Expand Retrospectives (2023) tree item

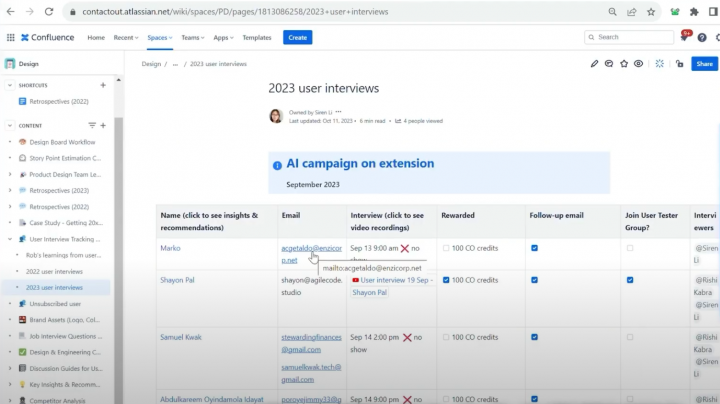(x=10, y=189)
